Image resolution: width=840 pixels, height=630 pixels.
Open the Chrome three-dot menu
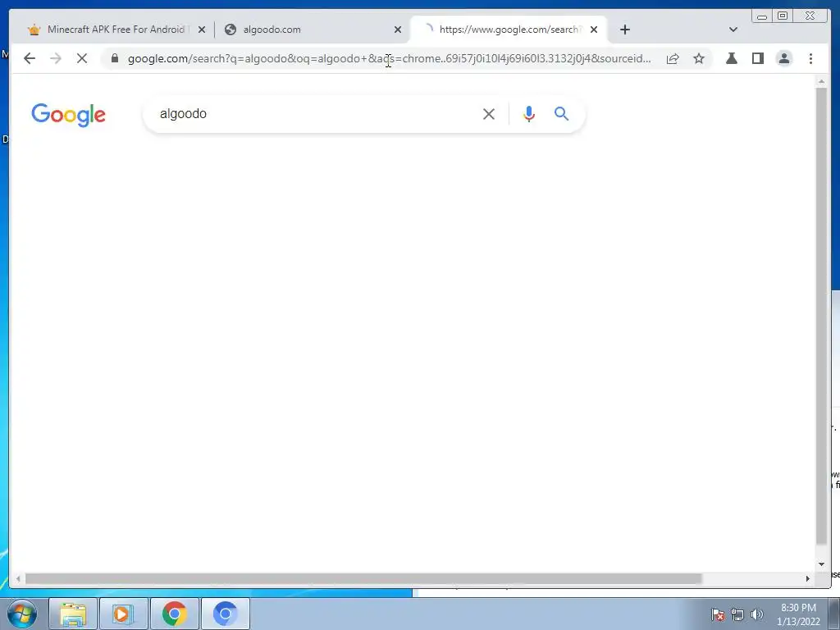810,58
